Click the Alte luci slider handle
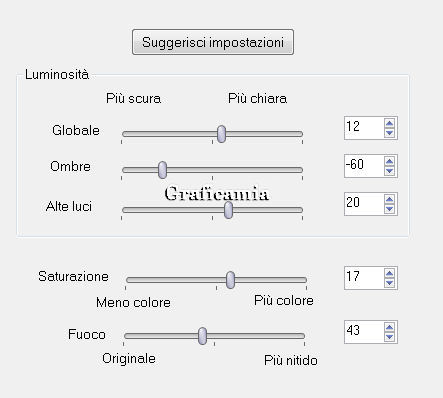Screen dimensions: 443x398 click(228, 210)
